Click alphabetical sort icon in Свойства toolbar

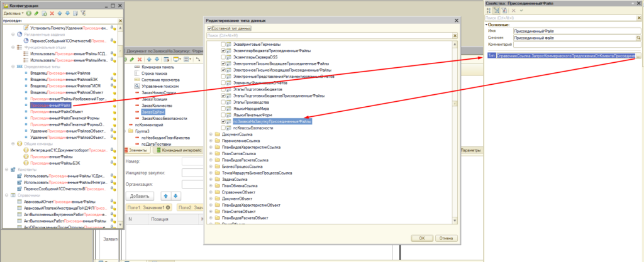coord(488,10)
